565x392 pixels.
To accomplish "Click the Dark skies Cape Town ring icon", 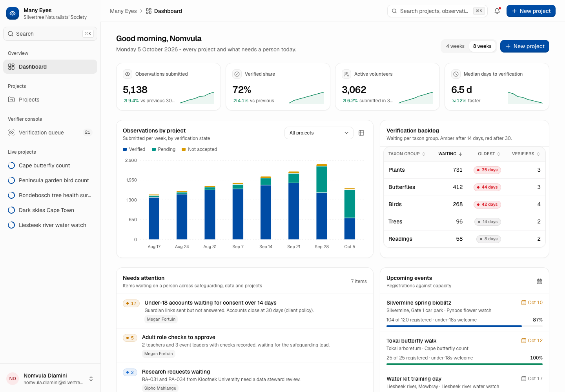I will [x=11, y=210].
